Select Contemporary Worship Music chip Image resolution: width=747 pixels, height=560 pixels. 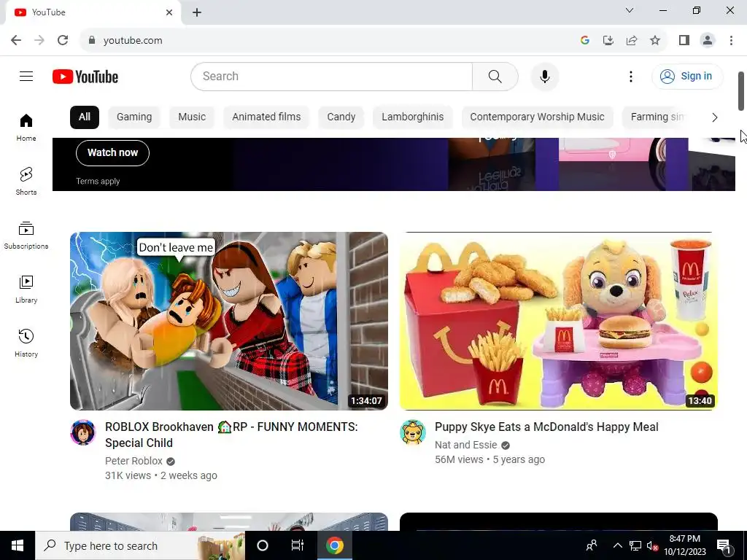click(x=537, y=117)
